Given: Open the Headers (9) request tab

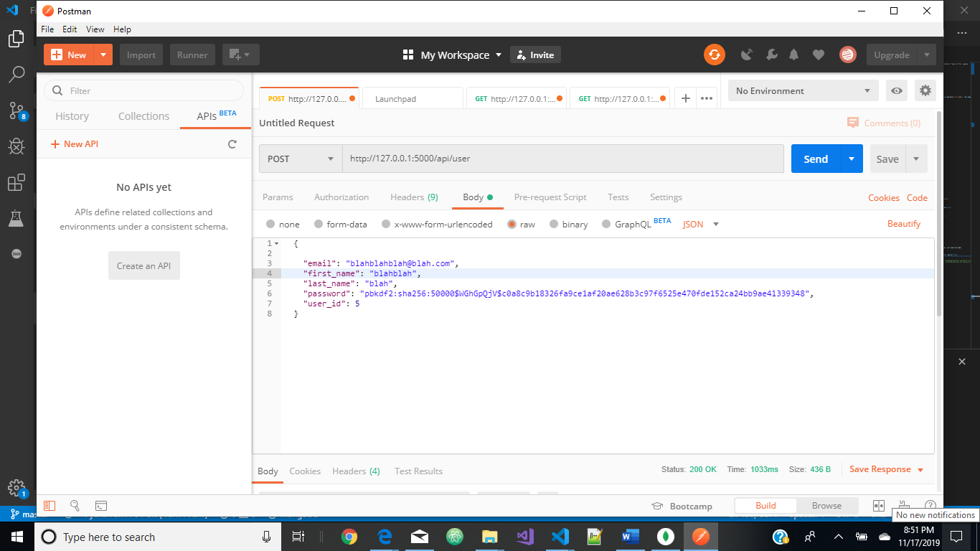Looking at the screenshot, I should coord(414,197).
